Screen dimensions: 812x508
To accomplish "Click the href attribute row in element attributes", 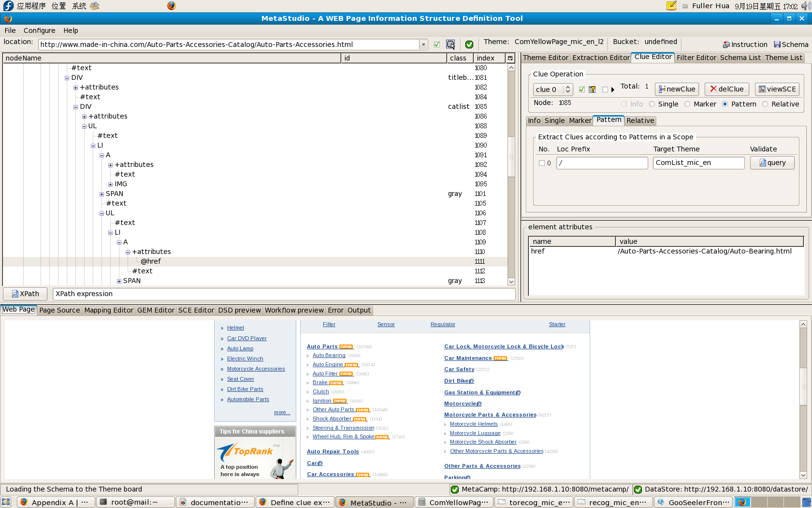I will point(666,251).
